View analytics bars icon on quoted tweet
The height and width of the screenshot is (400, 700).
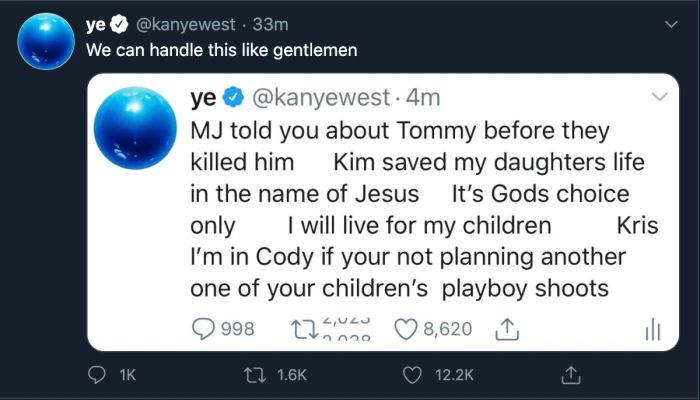(x=653, y=329)
